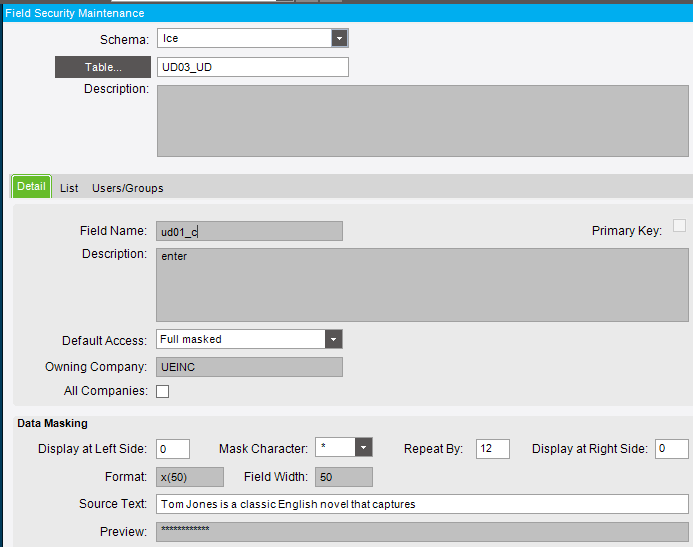The image size is (693, 547).
Task: Click the Display at Left Side field
Action: [x=173, y=449]
